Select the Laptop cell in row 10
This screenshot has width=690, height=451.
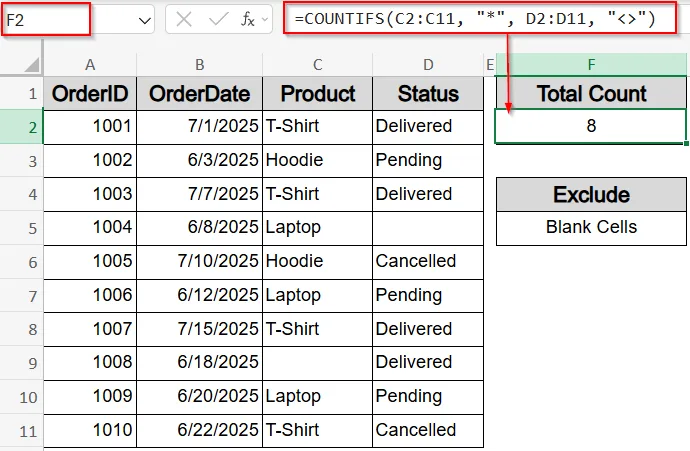[x=317, y=397]
